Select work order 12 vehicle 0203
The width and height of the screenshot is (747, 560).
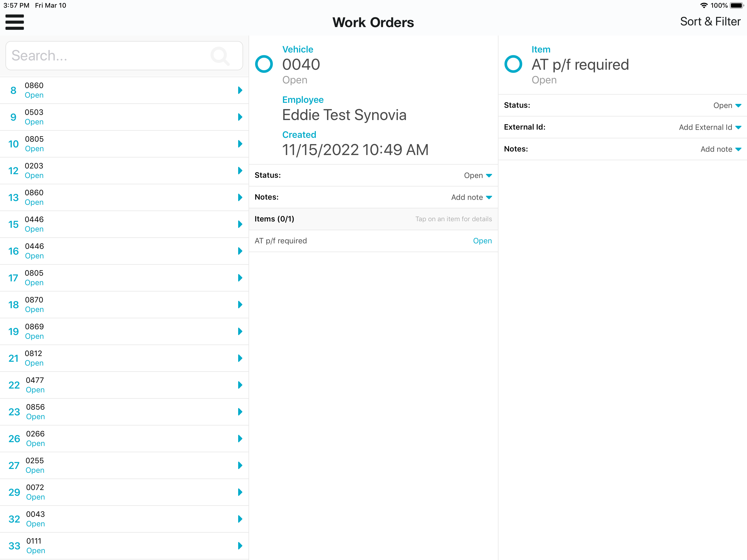pos(124,171)
